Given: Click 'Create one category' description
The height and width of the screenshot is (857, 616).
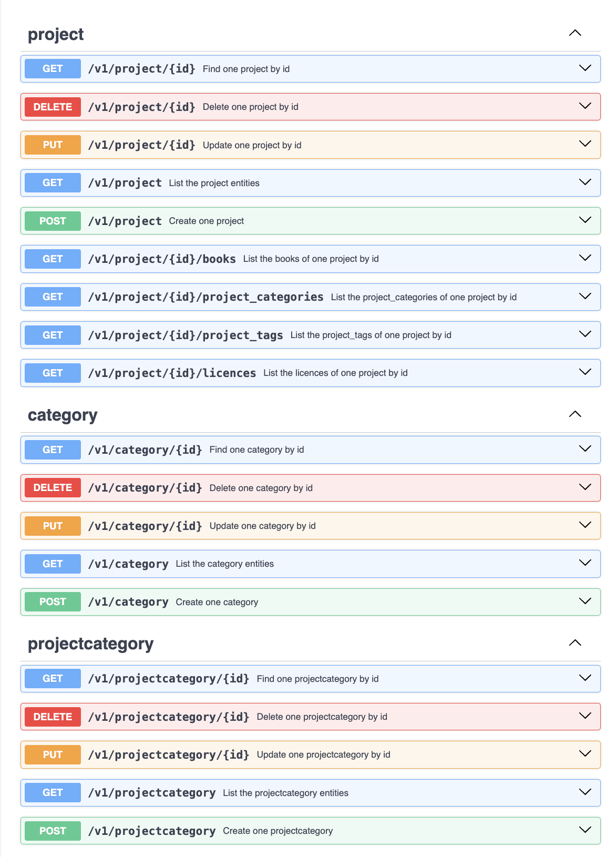Looking at the screenshot, I should coord(217,602).
